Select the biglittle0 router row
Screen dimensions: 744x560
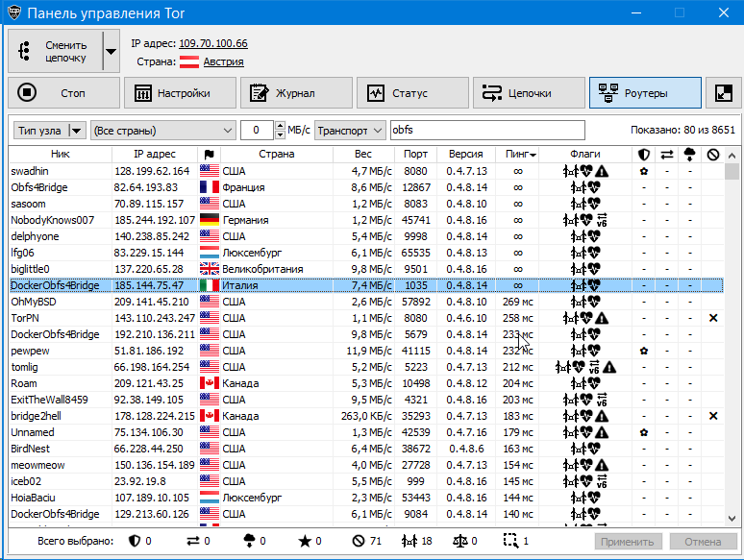(x=366, y=269)
